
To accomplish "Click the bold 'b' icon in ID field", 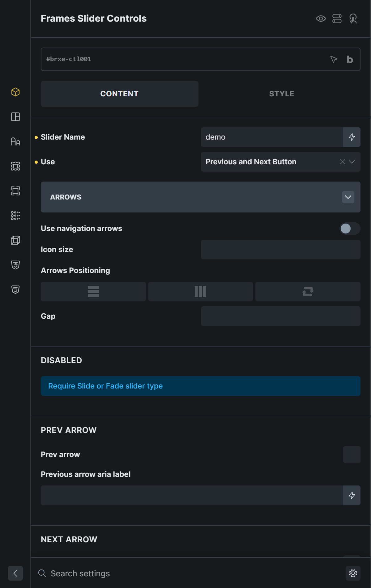I will pyautogui.click(x=350, y=59).
